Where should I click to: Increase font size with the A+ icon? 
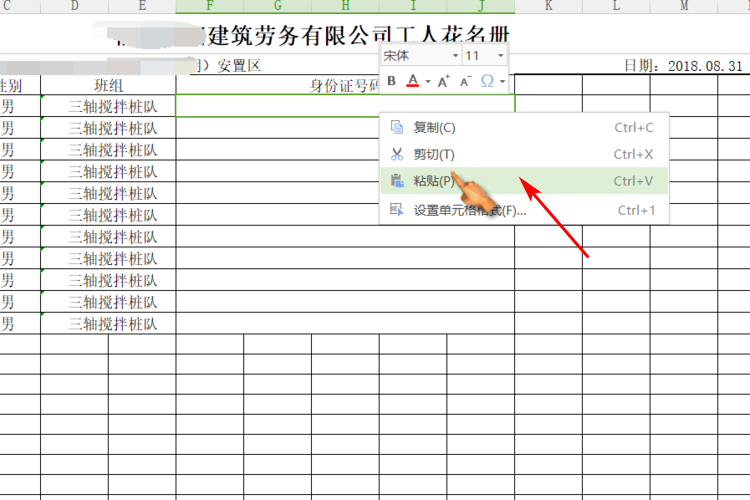[443, 81]
